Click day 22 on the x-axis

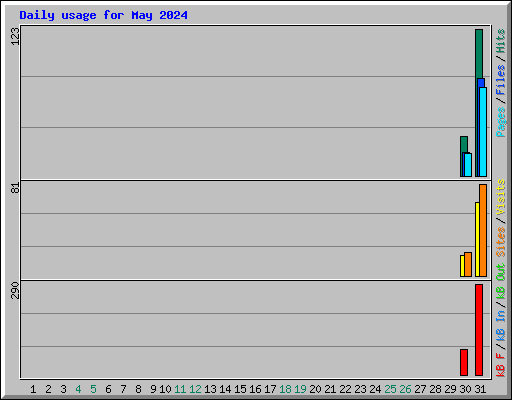click(345, 389)
